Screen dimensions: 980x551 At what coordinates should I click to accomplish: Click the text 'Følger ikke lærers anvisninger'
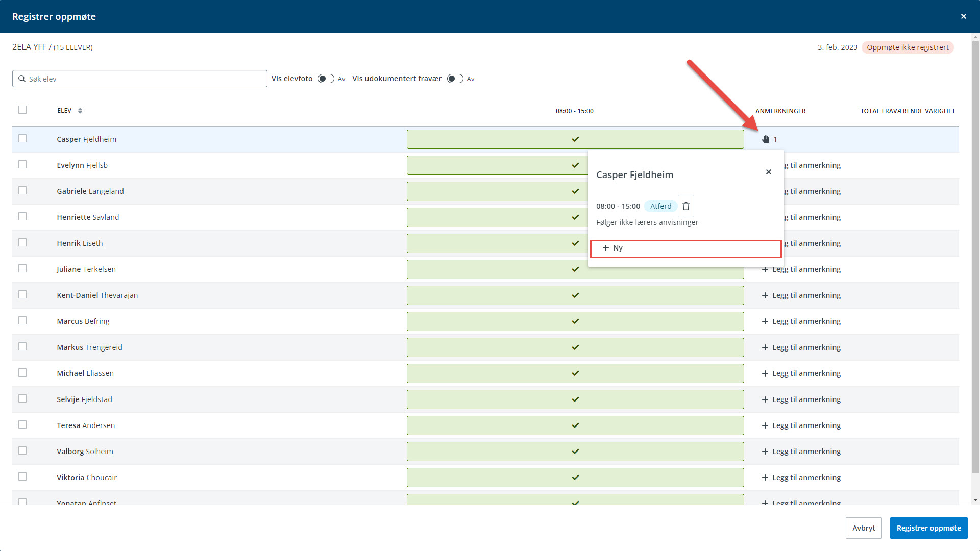(x=647, y=222)
